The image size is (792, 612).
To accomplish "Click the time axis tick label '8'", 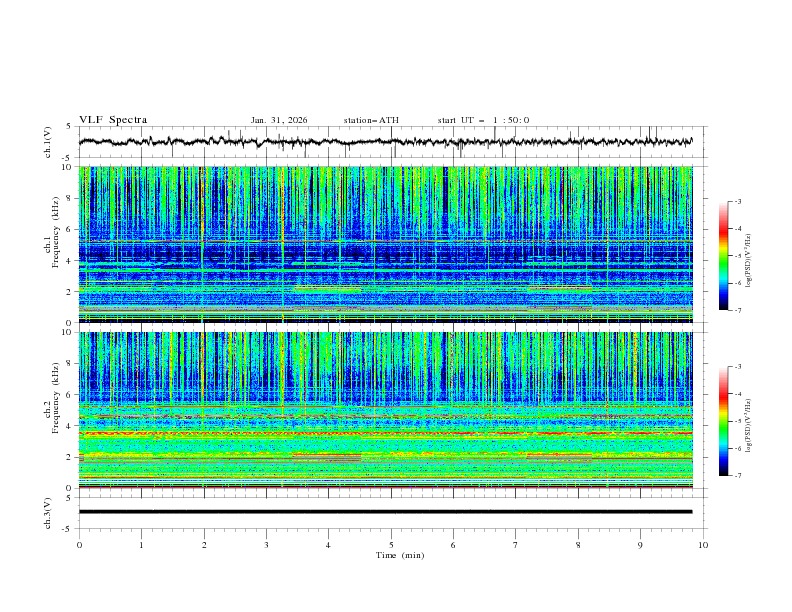I will pyautogui.click(x=578, y=545).
